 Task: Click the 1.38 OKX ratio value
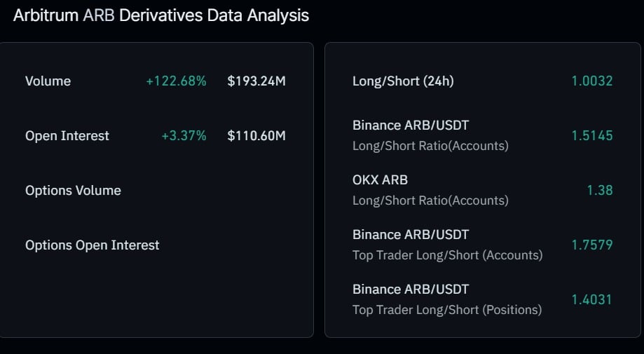coord(600,190)
